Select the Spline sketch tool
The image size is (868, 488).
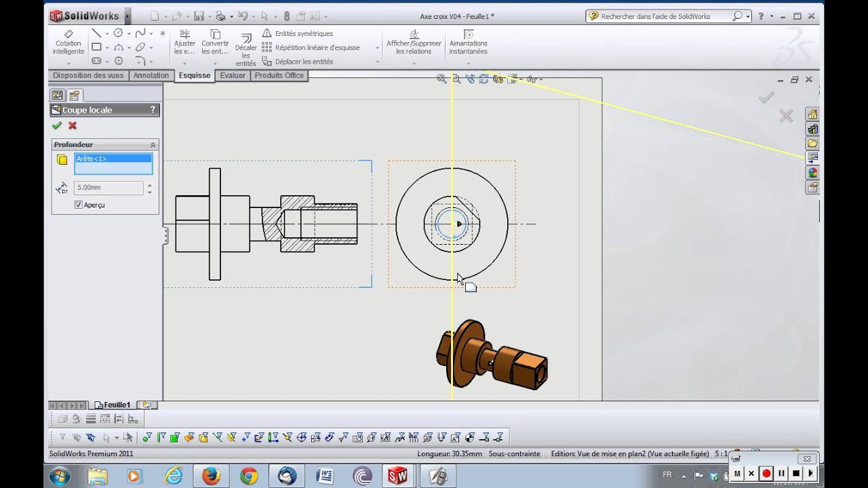point(140,33)
